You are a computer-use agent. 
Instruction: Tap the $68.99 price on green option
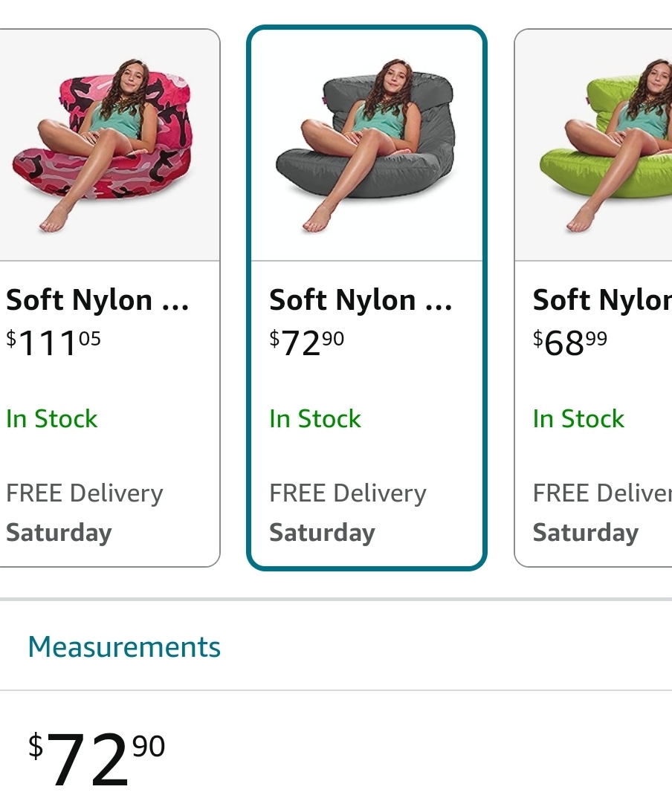coord(570,342)
